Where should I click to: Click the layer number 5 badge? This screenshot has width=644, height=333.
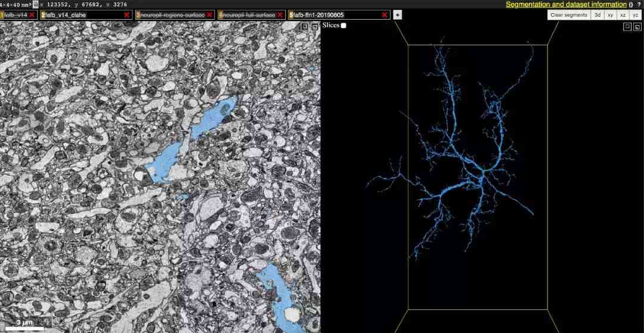click(291, 15)
